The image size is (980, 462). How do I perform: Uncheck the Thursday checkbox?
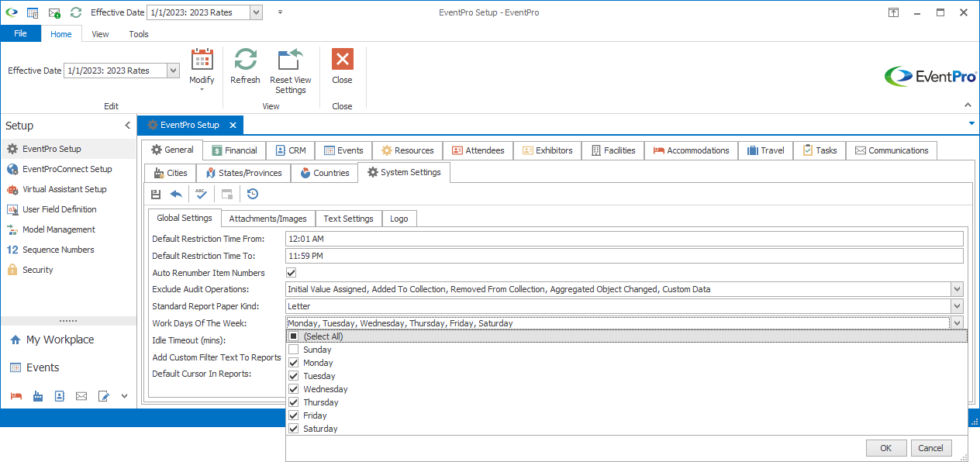point(293,402)
